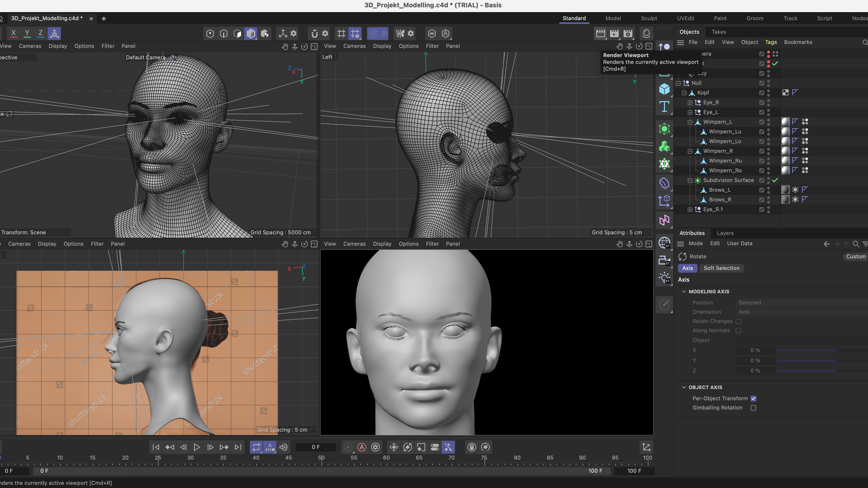
Task: Enable the Gimballing Rotation checkbox
Action: [753, 408]
